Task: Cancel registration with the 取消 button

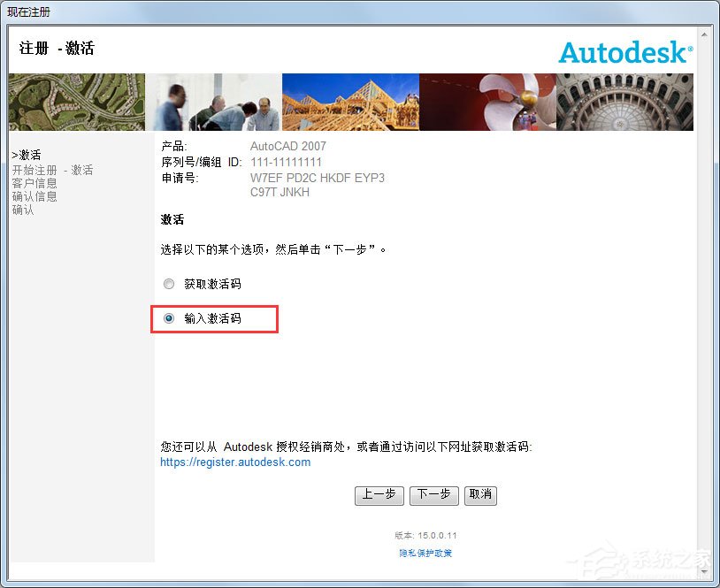Action: tap(481, 495)
